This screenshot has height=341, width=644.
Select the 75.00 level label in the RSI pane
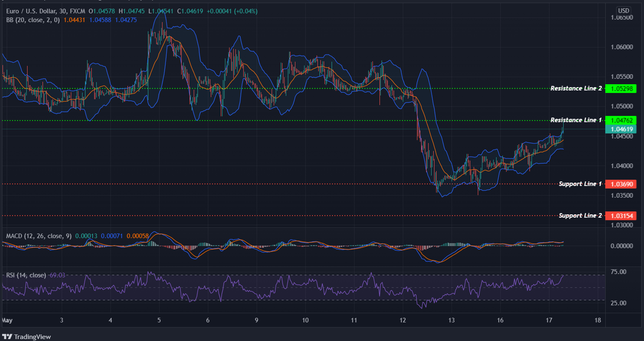(x=619, y=271)
